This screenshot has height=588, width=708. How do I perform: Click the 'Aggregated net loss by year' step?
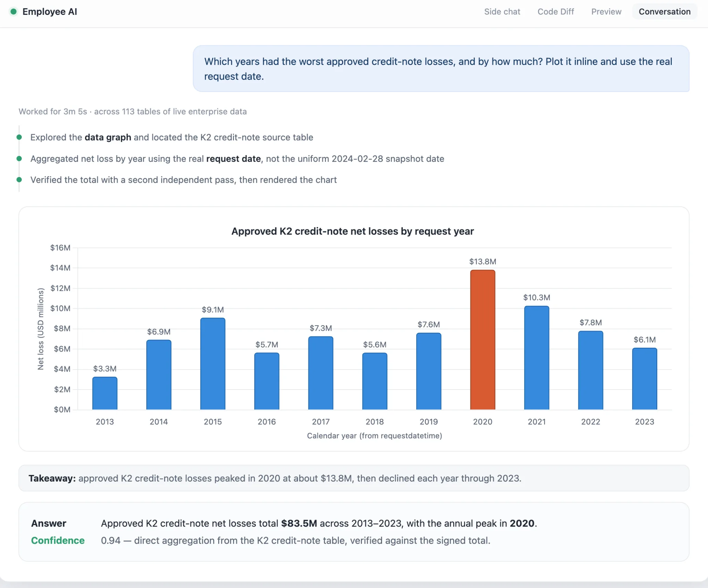pyautogui.click(x=237, y=159)
